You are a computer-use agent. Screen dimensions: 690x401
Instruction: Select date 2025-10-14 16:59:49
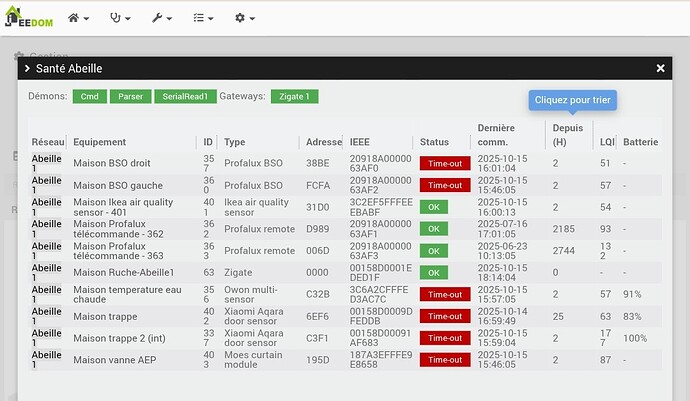click(502, 316)
